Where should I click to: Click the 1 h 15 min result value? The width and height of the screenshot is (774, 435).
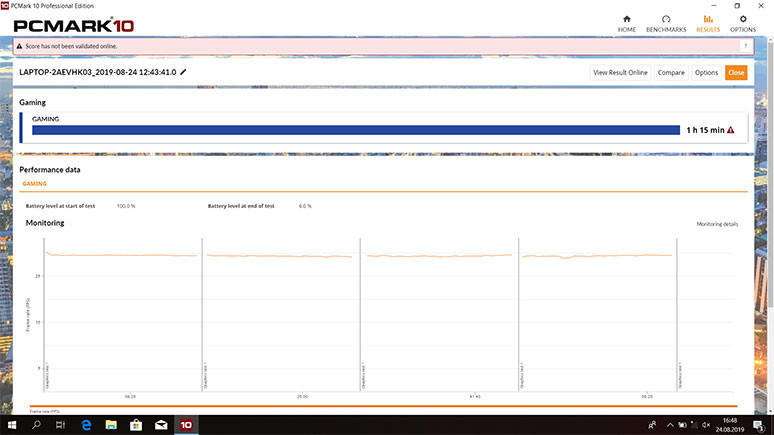tap(705, 130)
